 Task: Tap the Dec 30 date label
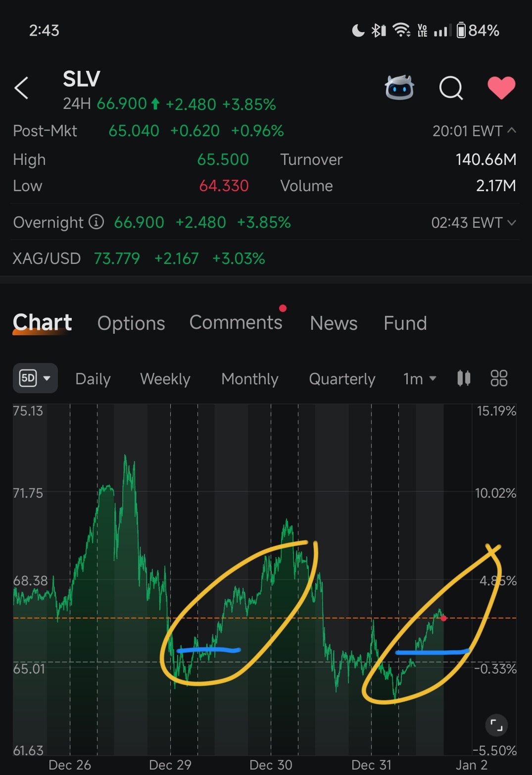click(271, 765)
